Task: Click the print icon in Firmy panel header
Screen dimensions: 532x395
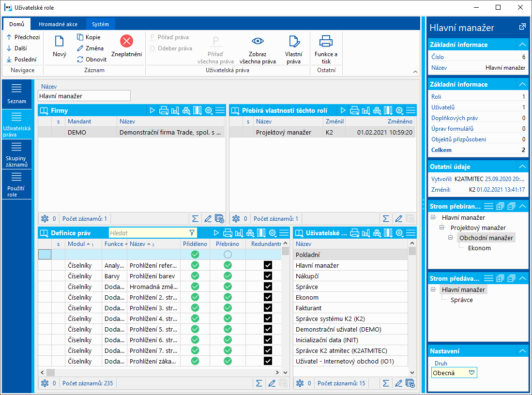Action: (x=164, y=110)
